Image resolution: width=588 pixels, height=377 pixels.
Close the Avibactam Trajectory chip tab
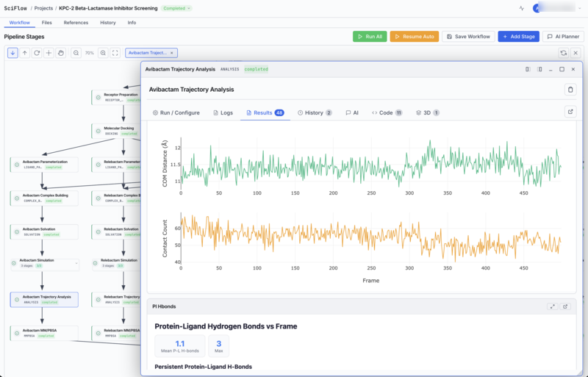(171, 53)
